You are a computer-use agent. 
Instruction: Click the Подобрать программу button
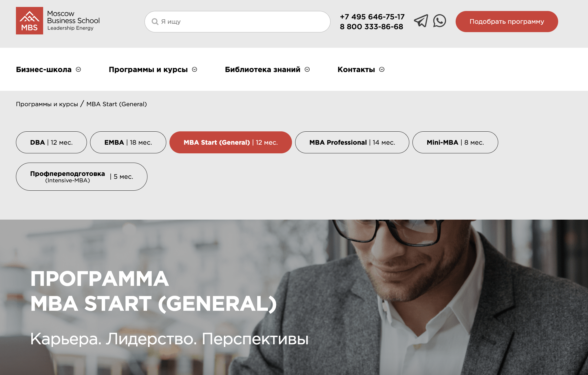coord(507,22)
